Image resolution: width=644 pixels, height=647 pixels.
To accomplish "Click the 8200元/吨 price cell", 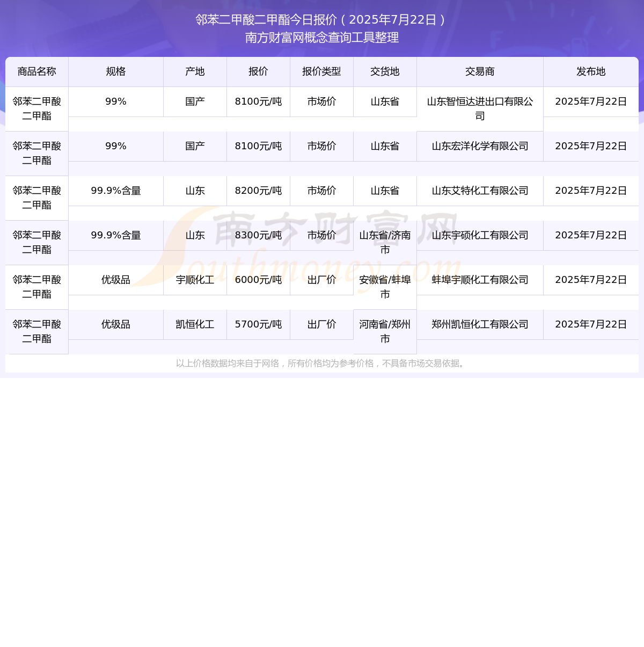I will click(x=259, y=191).
